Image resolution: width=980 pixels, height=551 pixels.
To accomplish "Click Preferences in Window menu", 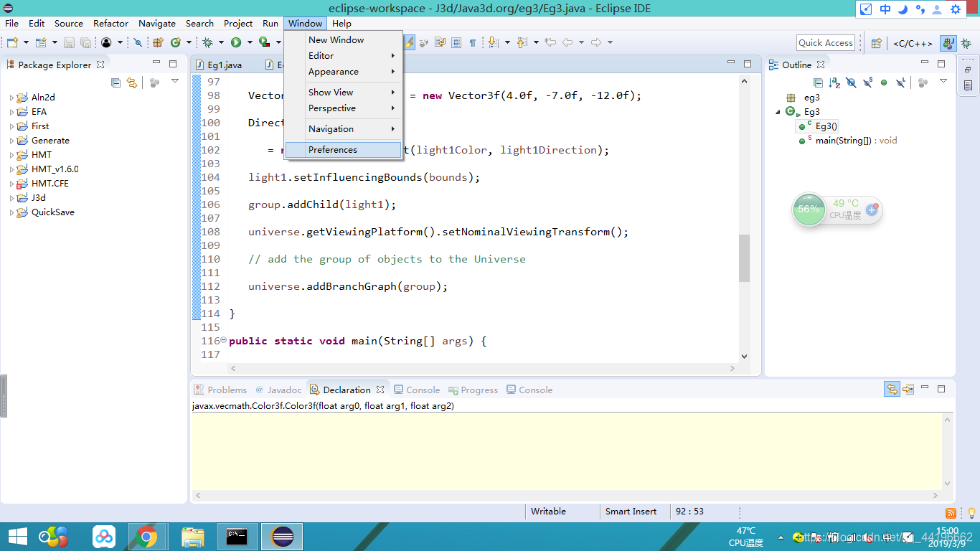I will tap(344, 150).
